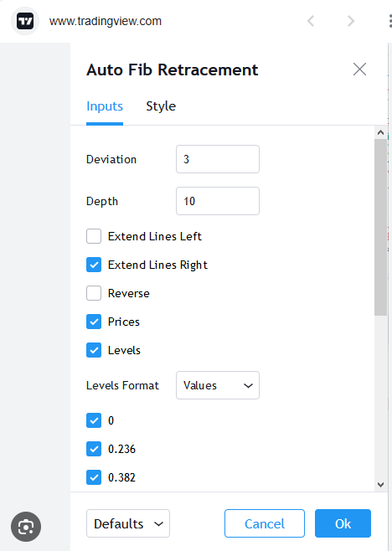Click the www.tradingview.com address text
The height and width of the screenshot is (551, 392).
[x=105, y=21]
